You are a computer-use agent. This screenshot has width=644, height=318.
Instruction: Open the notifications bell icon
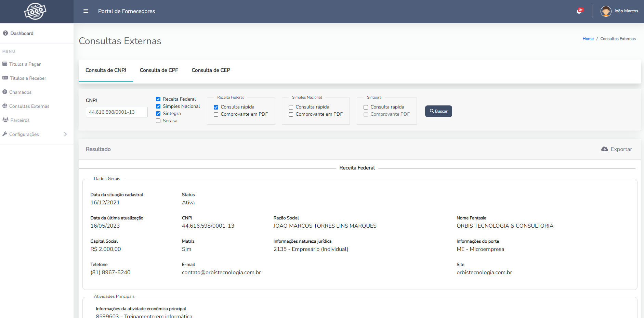(579, 11)
